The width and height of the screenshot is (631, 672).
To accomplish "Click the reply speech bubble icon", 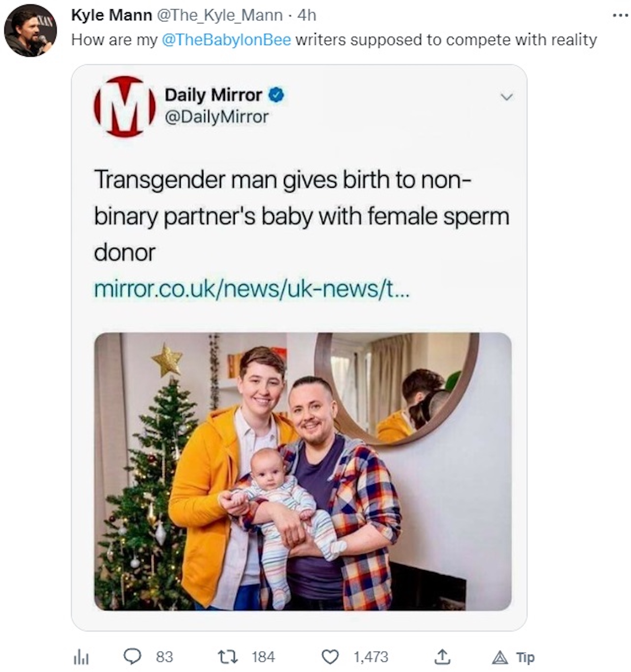I will (x=132, y=657).
